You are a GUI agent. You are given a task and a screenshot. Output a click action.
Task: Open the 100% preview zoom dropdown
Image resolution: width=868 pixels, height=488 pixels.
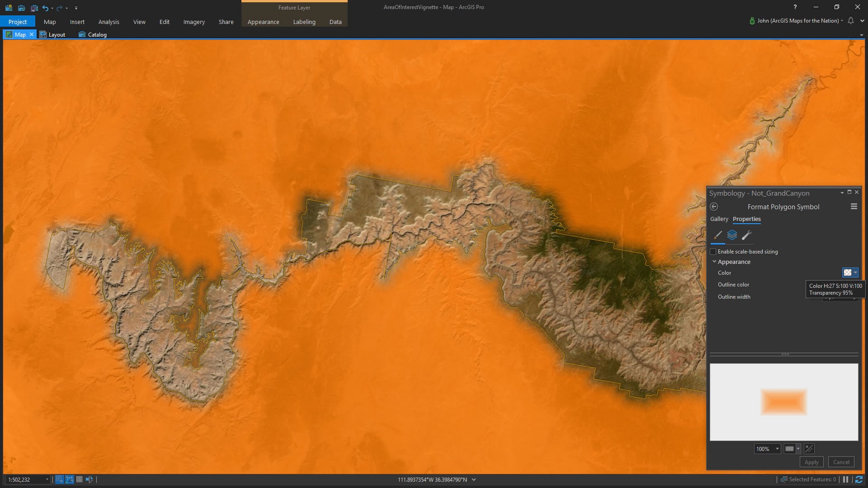point(777,449)
